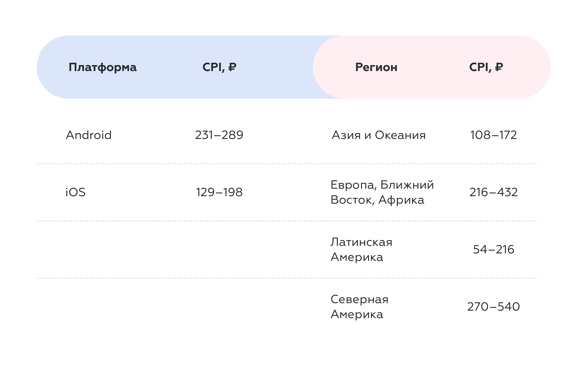
Task: Click the 108–172 CPI value
Action: tap(494, 135)
